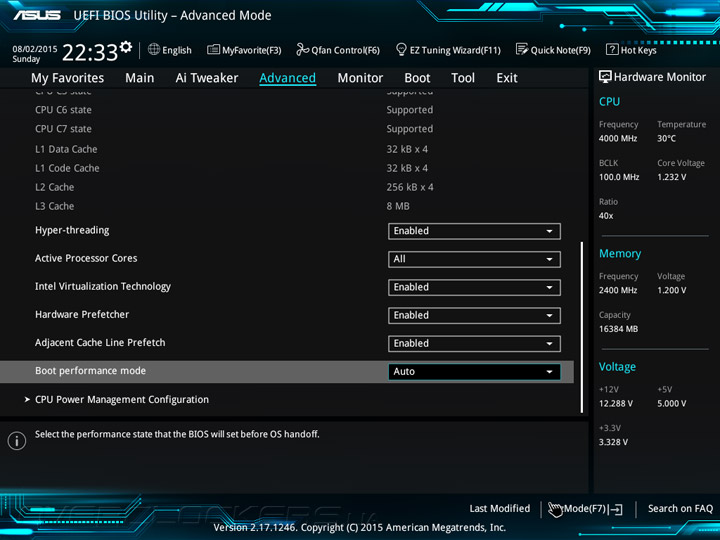720x540 pixels.
Task: Go to the Boot tab
Action: pyautogui.click(x=417, y=78)
